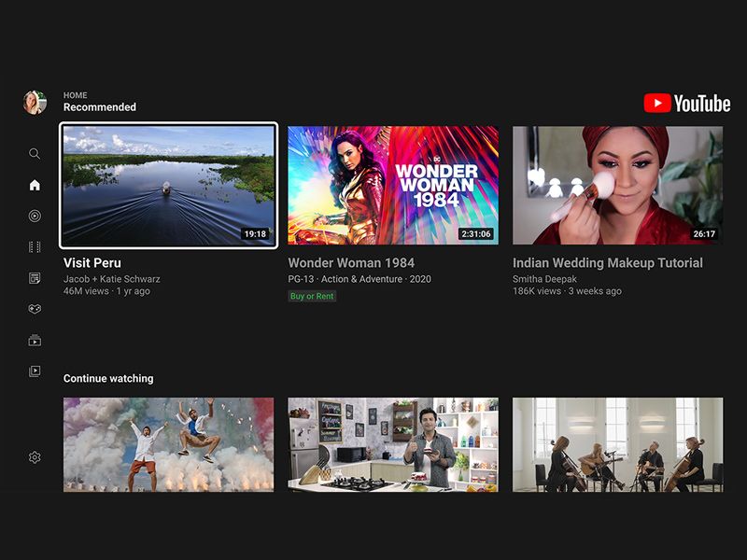This screenshot has width=747, height=560.
Task: Click the 19:18 duration badge
Action: coord(255,234)
